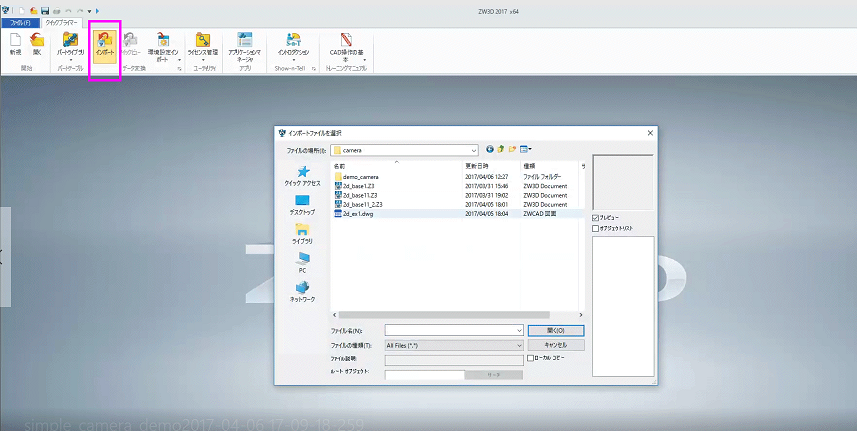This screenshot has height=431, width=857.
Task: Go to デスクトップ in dialog sidebar
Action: 302,204
